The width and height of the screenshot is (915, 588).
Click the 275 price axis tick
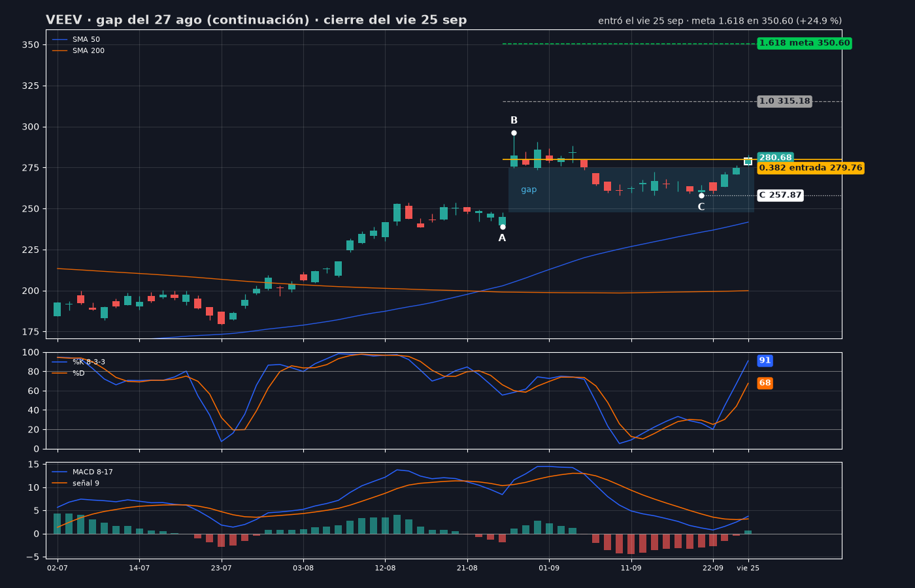(x=31, y=168)
